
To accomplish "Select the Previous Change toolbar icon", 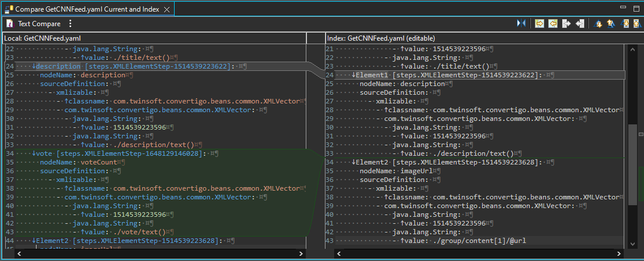I will point(636,24).
